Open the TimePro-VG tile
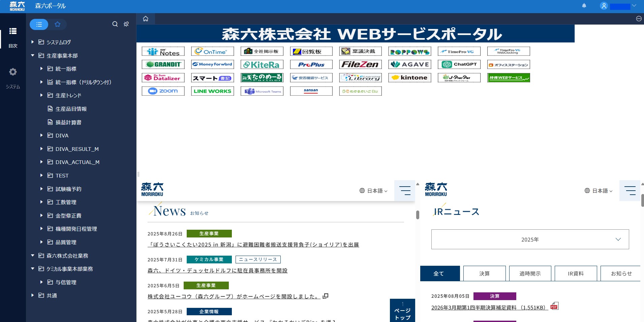This screenshot has height=322, width=644. pos(459,51)
